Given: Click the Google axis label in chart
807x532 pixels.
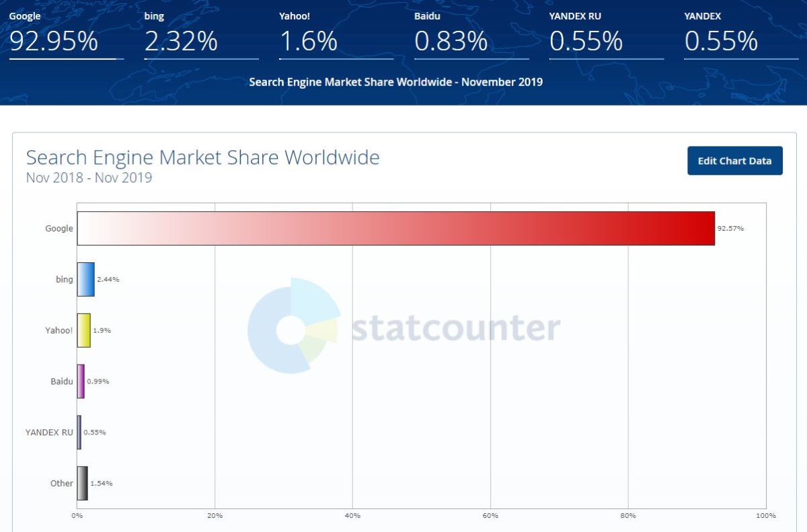Looking at the screenshot, I should point(59,229).
